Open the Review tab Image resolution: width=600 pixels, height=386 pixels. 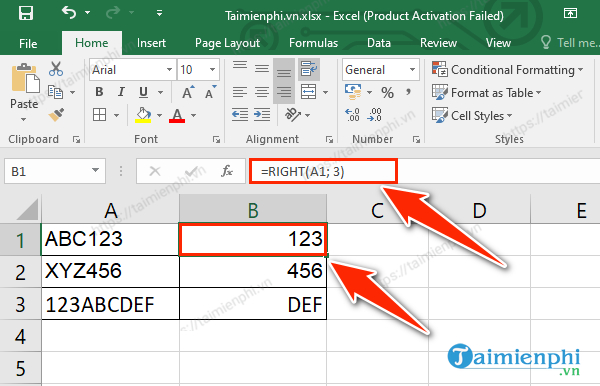click(x=439, y=43)
